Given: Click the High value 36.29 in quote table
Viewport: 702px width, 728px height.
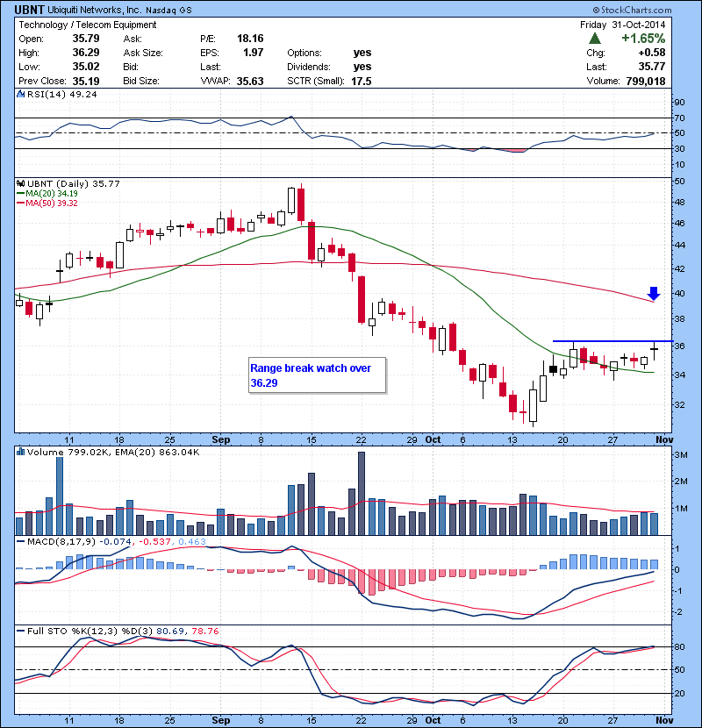Looking at the screenshot, I should click(86, 53).
